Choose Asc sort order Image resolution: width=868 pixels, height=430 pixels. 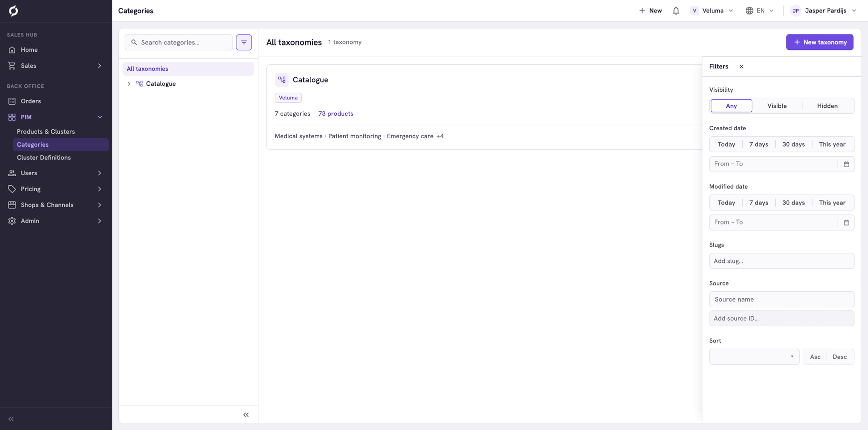tap(815, 357)
